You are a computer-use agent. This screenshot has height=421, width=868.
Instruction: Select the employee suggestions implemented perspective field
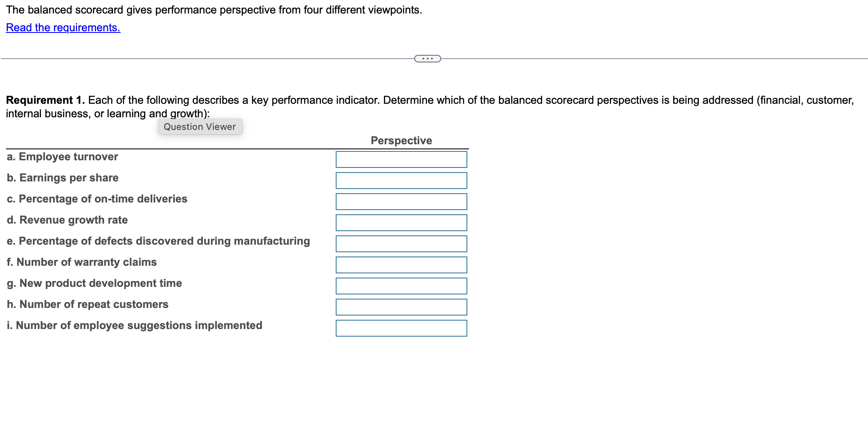401,328
